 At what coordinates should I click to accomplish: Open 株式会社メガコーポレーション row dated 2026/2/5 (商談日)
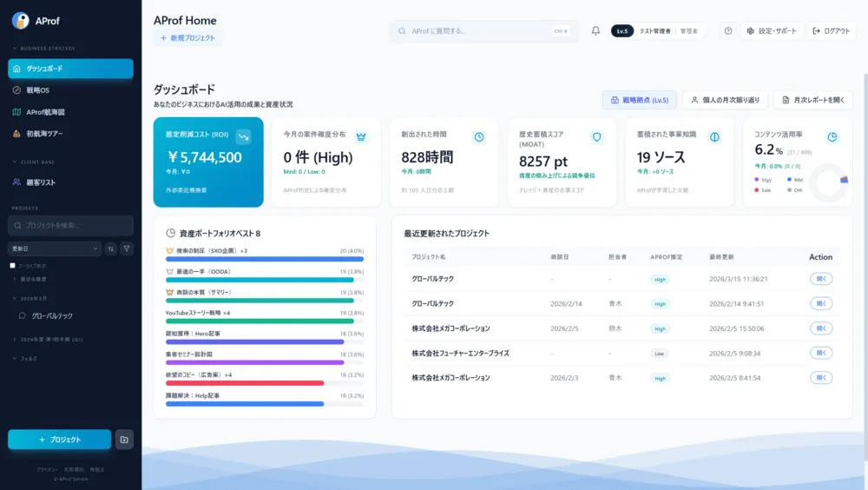821,328
